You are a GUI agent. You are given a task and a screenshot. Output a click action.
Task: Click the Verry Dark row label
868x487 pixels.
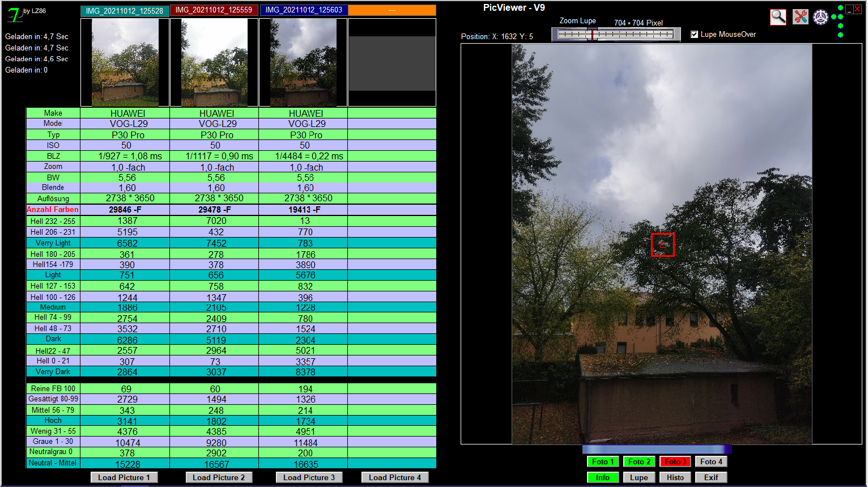53,372
